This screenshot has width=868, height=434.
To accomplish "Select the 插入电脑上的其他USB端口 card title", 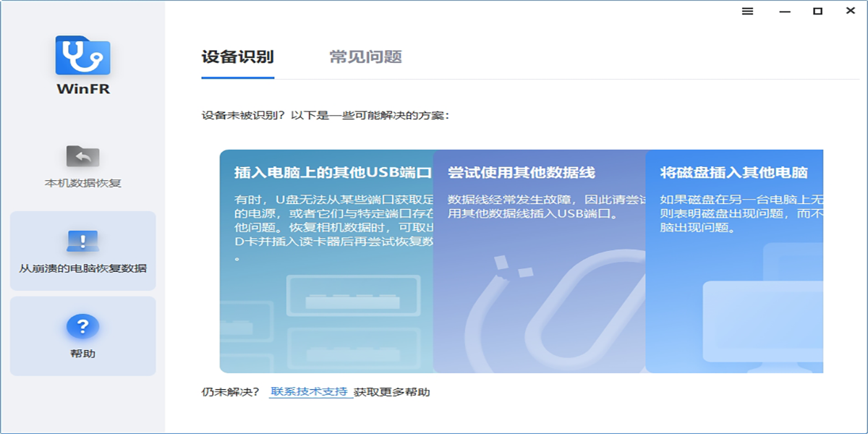I will coord(333,173).
